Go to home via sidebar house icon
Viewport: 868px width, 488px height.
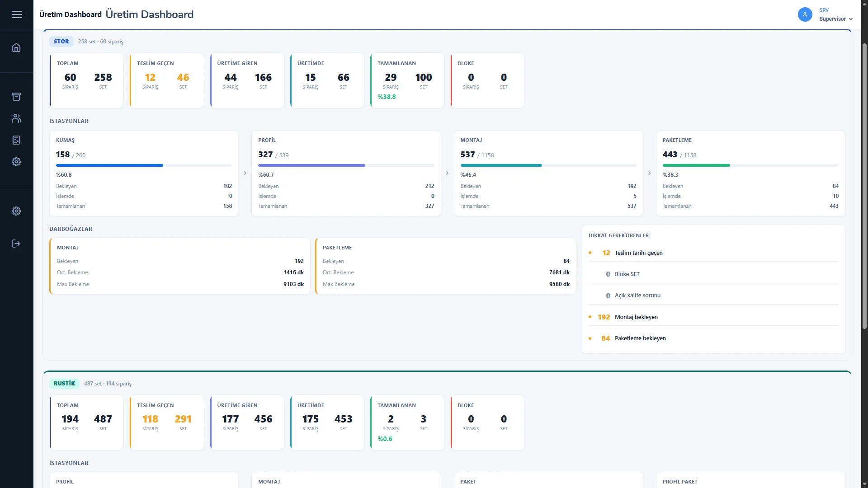[x=16, y=48]
